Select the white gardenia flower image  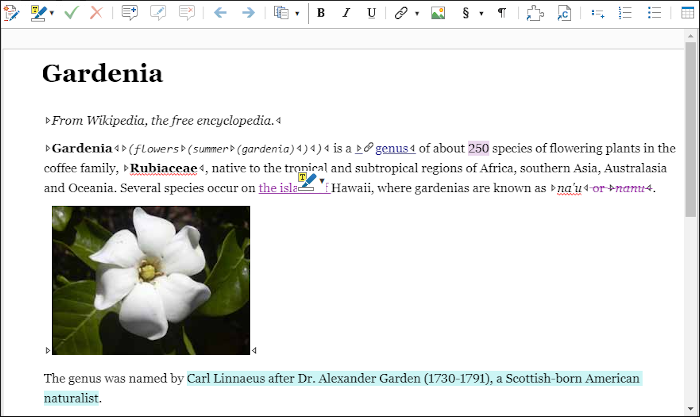coord(151,279)
